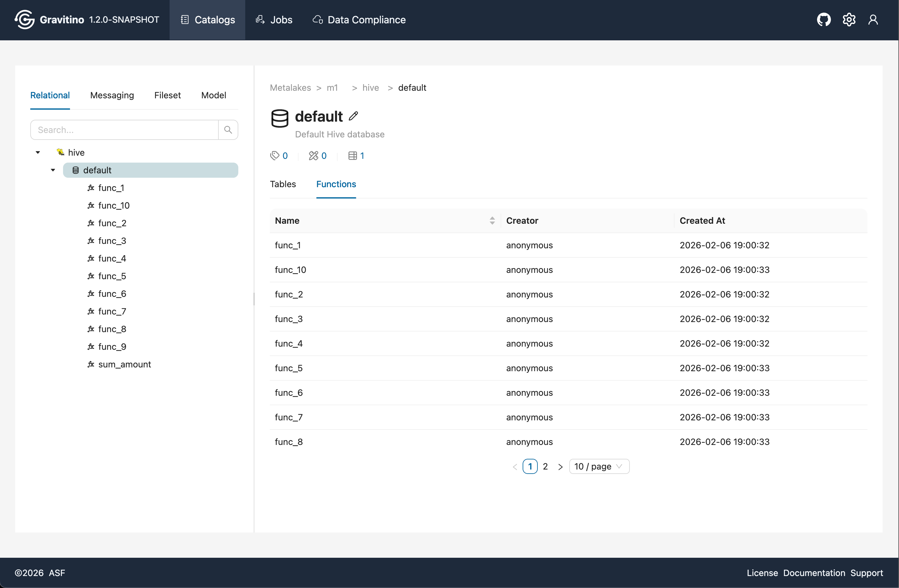Click the tree search input field
This screenshot has width=899, height=588.
[125, 130]
